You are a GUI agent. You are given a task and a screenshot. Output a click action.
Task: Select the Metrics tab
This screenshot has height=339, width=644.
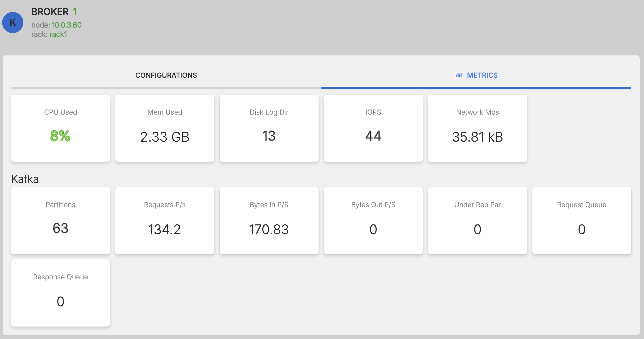[482, 75]
